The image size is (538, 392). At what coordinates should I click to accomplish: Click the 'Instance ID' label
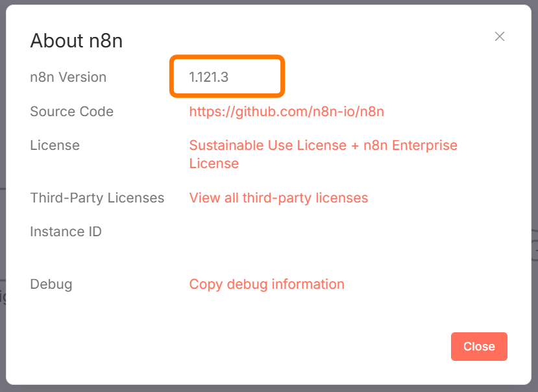66,232
